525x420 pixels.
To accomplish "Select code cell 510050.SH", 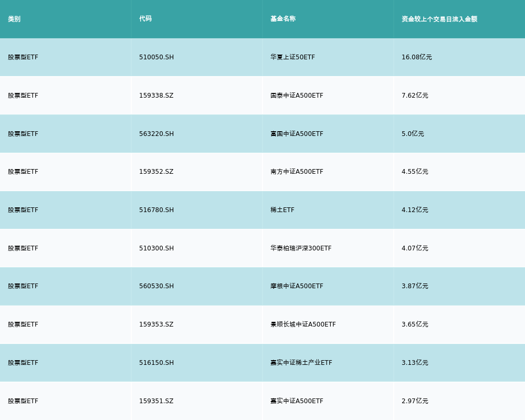I will [x=156, y=57].
